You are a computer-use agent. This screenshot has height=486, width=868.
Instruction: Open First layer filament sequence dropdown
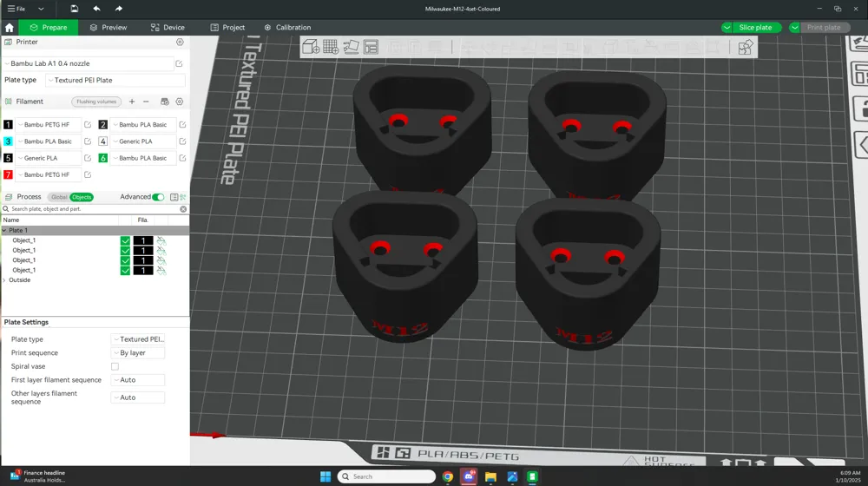click(137, 380)
